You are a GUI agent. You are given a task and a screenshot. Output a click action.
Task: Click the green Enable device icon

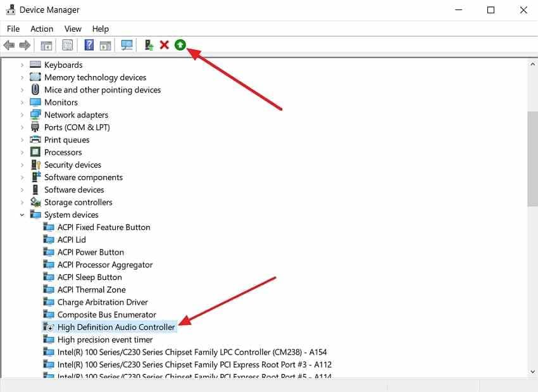coord(180,45)
